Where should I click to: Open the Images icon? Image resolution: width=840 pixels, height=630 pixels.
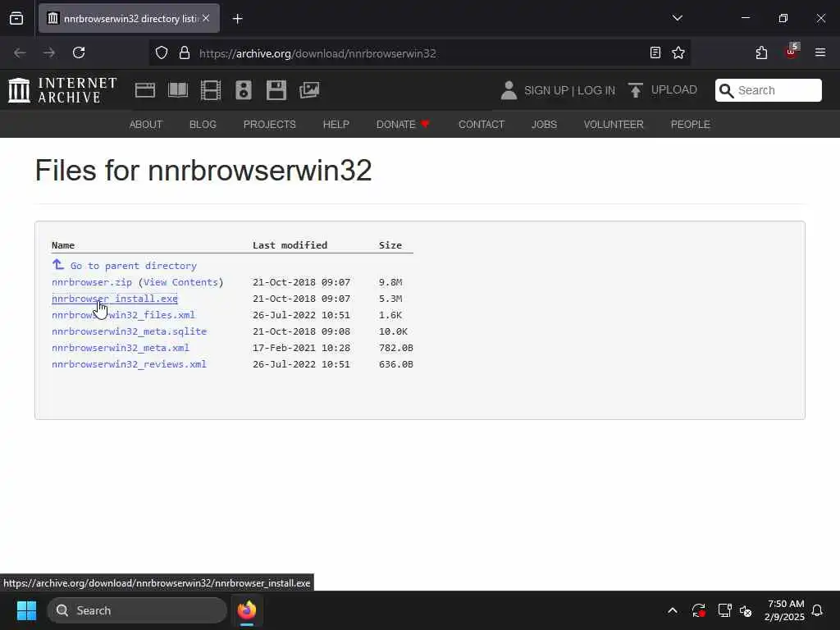(x=309, y=90)
